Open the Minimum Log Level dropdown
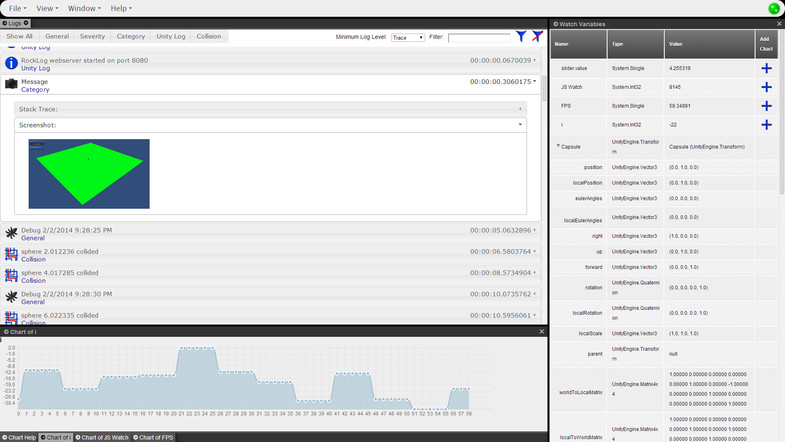The image size is (785, 442). pos(408,38)
